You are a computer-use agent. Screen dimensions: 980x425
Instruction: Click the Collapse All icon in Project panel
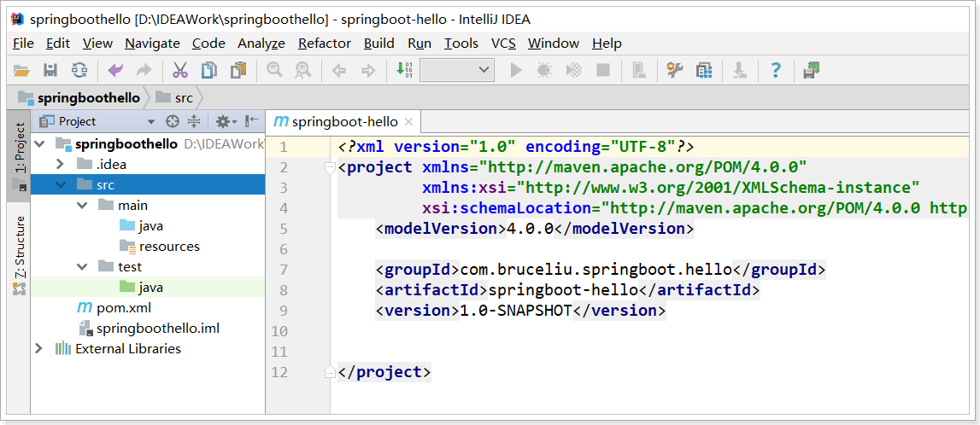click(194, 121)
